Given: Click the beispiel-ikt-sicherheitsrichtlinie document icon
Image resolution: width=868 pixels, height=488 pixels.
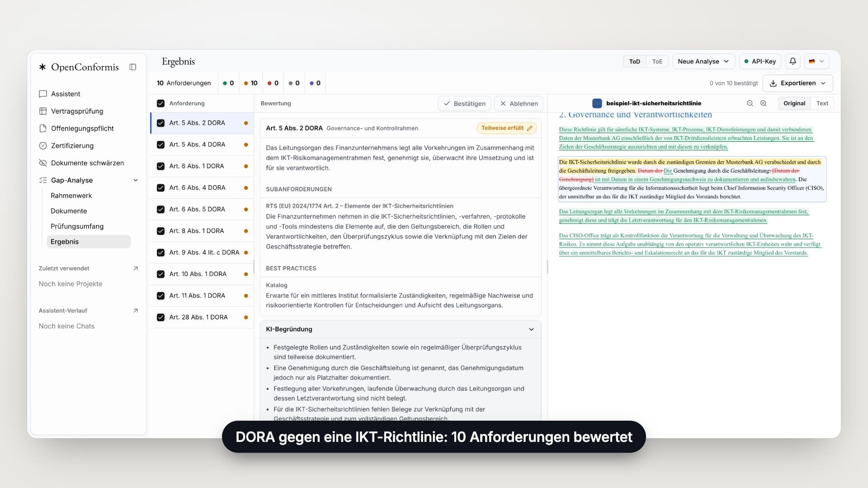Looking at the screenshot, I should pos(597,103).
